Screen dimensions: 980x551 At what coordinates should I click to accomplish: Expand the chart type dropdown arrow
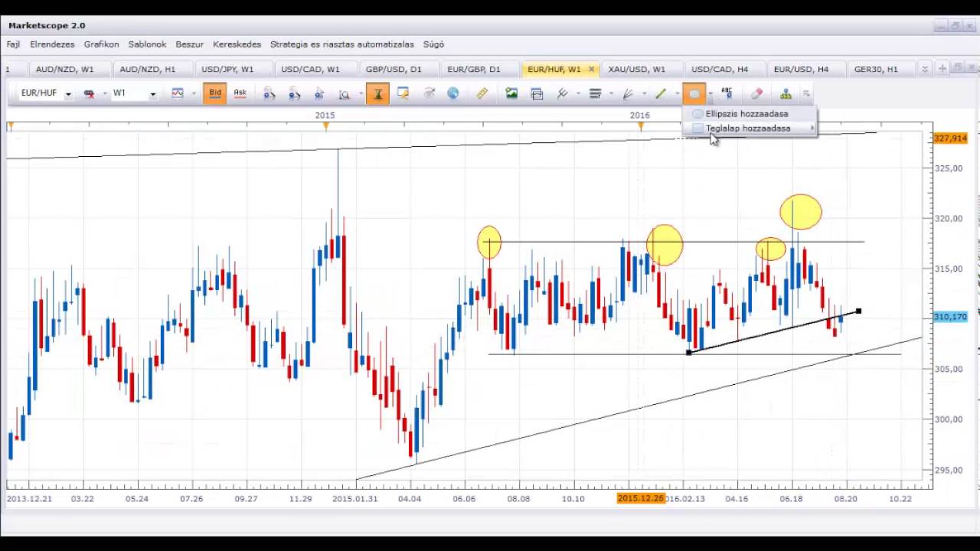click(x=193, y=93)
